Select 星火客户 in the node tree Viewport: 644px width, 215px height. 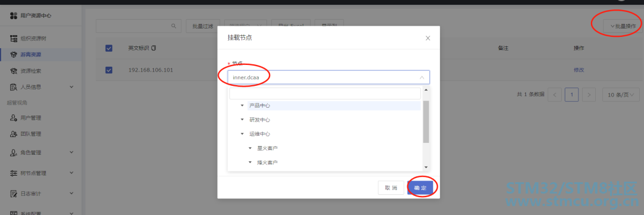[267, 148]
